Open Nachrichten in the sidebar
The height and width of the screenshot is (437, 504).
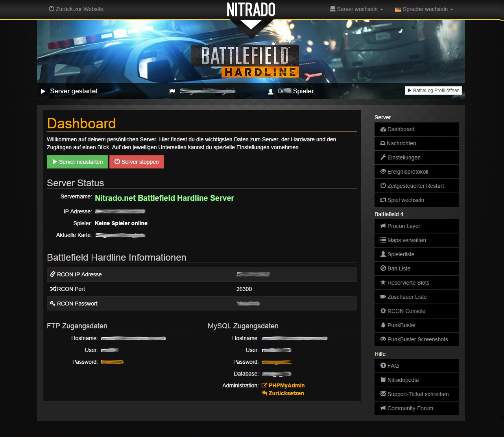point(417,143)
